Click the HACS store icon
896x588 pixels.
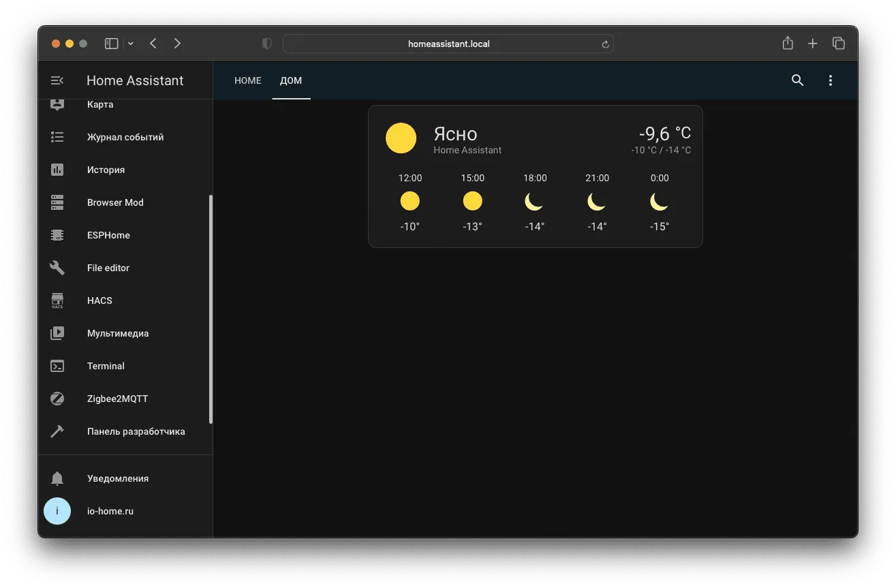point(57,300)
